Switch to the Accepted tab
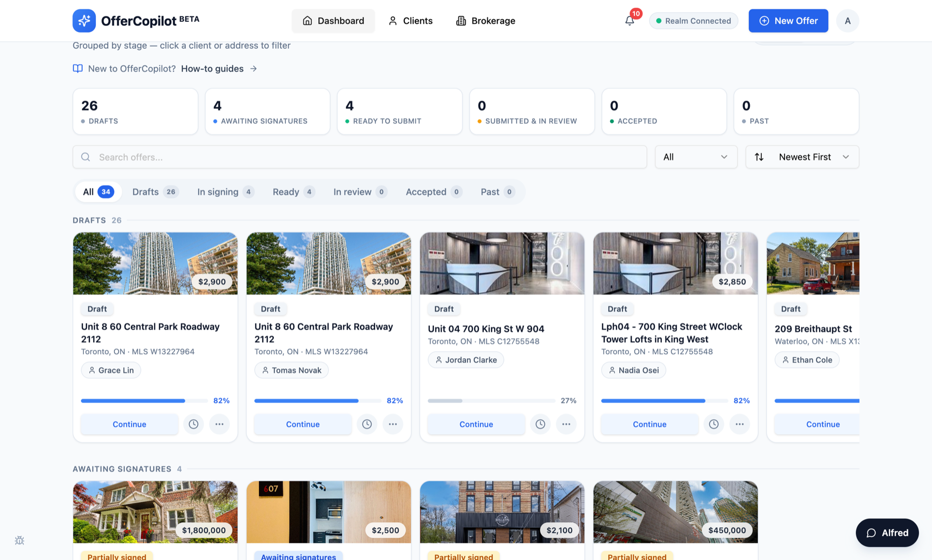The width and height of the screenshot is (932, 560). (434, 191)
